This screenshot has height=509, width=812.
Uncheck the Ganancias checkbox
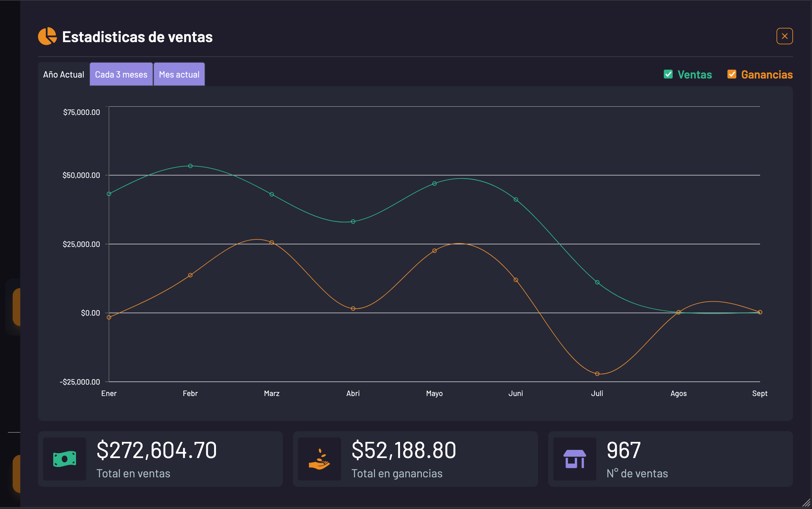tap(732, 74)
